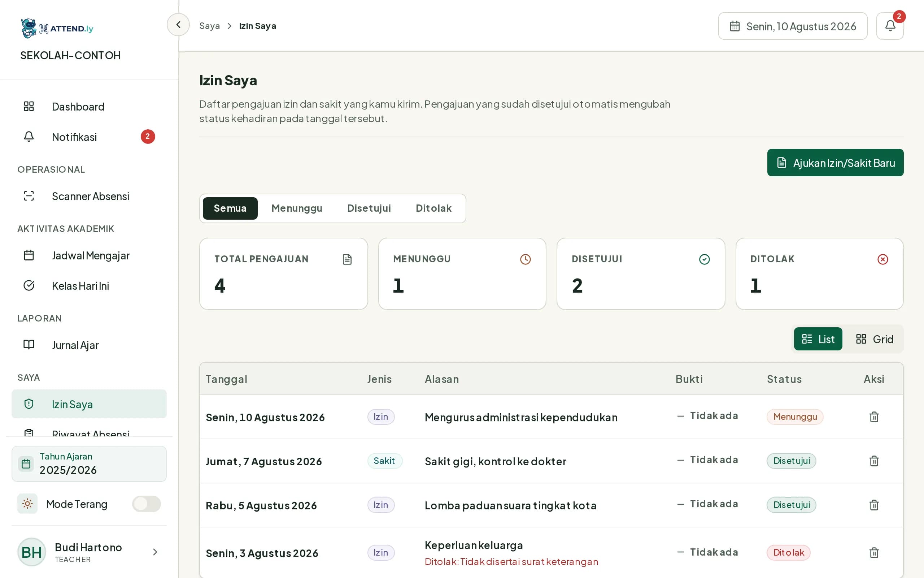Click the Kelas Hari Ini check icon
The width and height of the screenshot is (924, 578).
pos(29,285)
